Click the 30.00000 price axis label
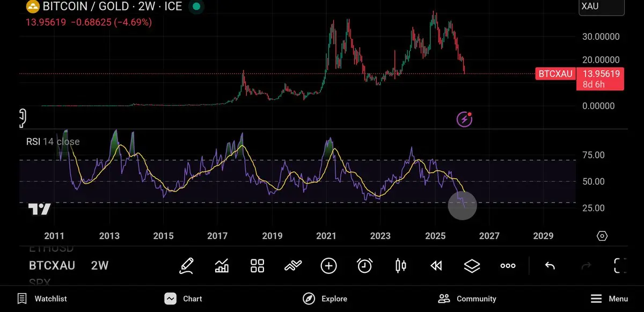The height and width of the screenshot is (312, 644). pos(601,37)
